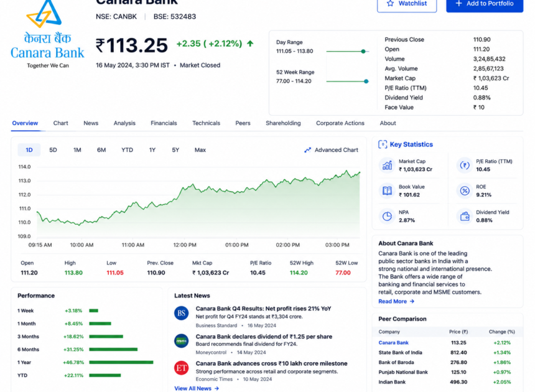Image resolution: width=535 pixels, height=392 pixels.
Task: Open the About tab
Action: pyautogui.click(x=388, y=123)
